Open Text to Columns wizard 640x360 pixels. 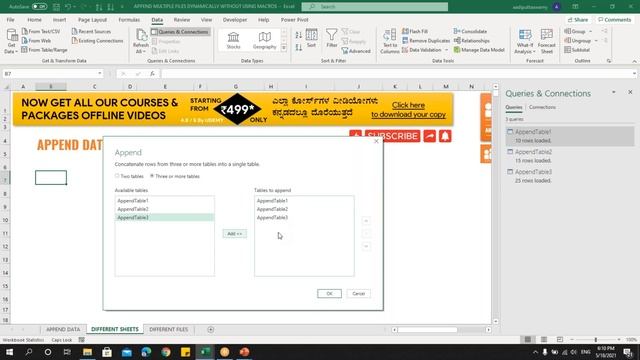click(390, 41)
